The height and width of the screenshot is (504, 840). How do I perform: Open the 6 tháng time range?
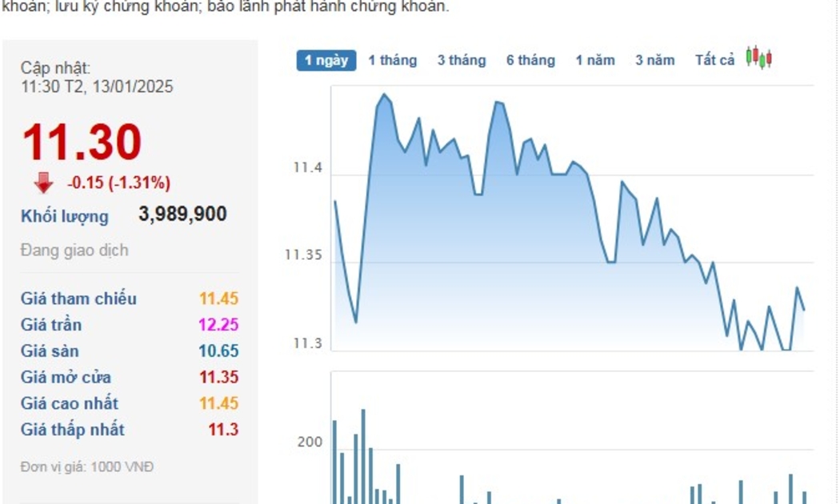(x=530, y=60)
